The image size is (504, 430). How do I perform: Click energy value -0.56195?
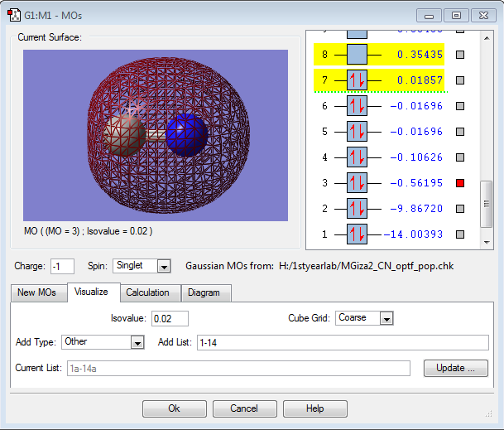point(416,183)
